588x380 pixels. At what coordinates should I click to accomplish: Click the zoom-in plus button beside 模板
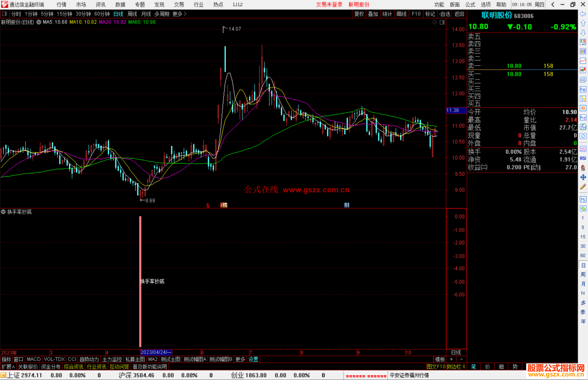point(452,359)
